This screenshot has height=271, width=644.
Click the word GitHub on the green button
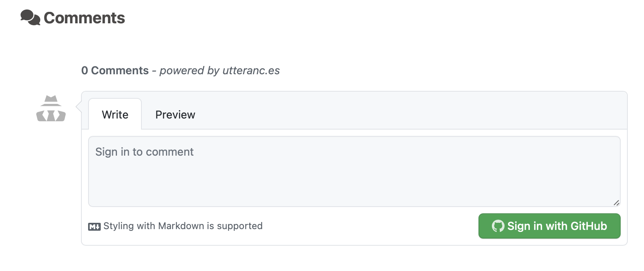pos(589,226)
